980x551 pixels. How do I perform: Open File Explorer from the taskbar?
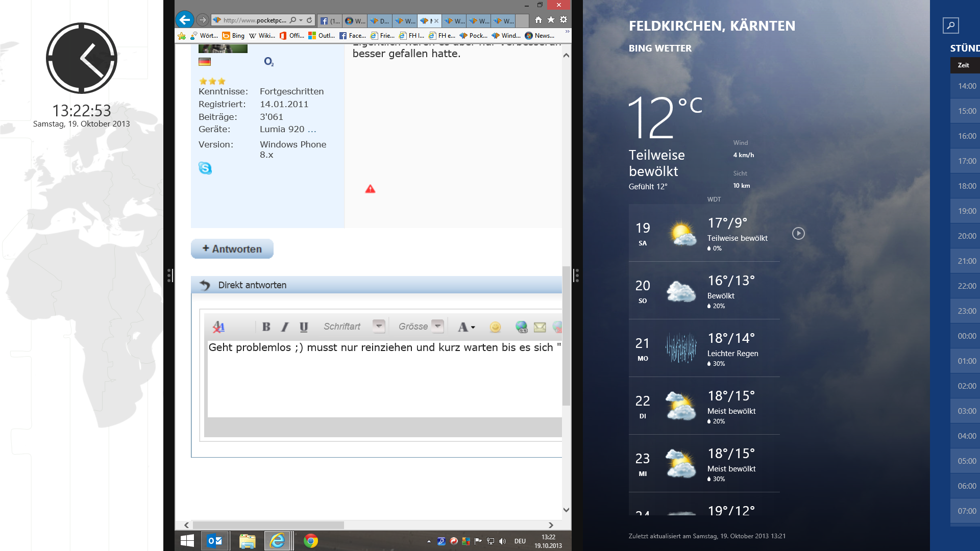pos(247,541)
